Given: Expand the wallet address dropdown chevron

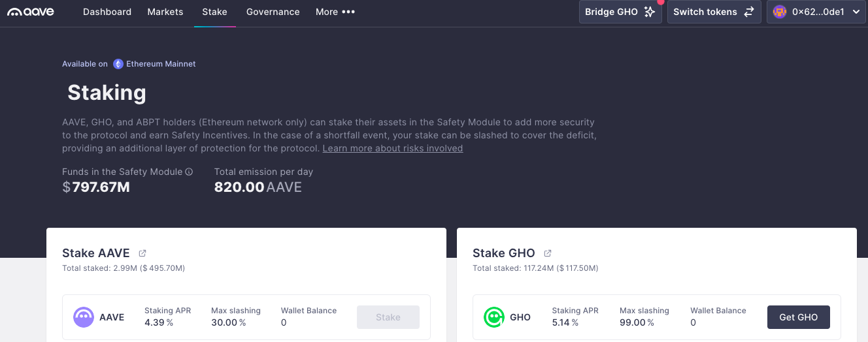Looking at the screenshot, I should click(856, 12).
